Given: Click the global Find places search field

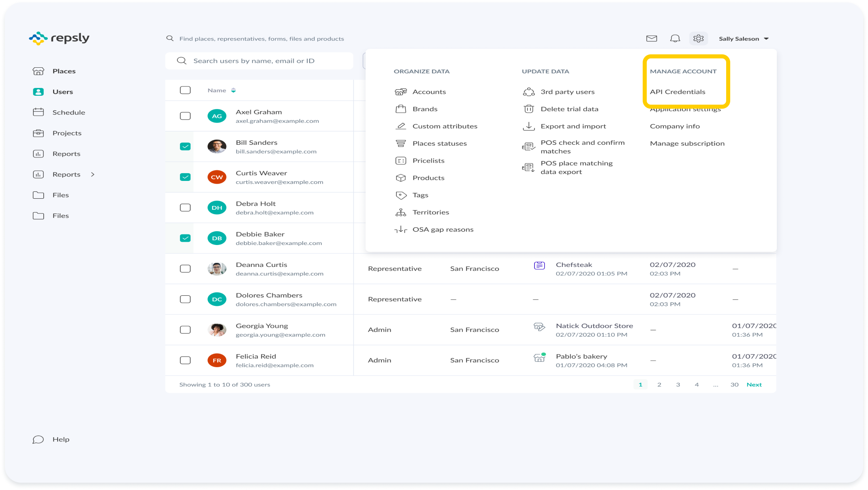Looking at the screenshot, I should tap(261, 39).
